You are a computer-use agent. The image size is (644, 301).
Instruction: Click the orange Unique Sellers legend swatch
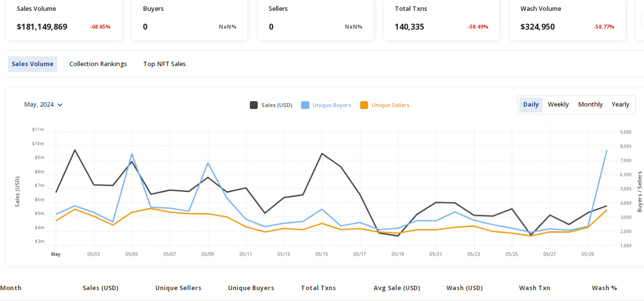[364, 105]
